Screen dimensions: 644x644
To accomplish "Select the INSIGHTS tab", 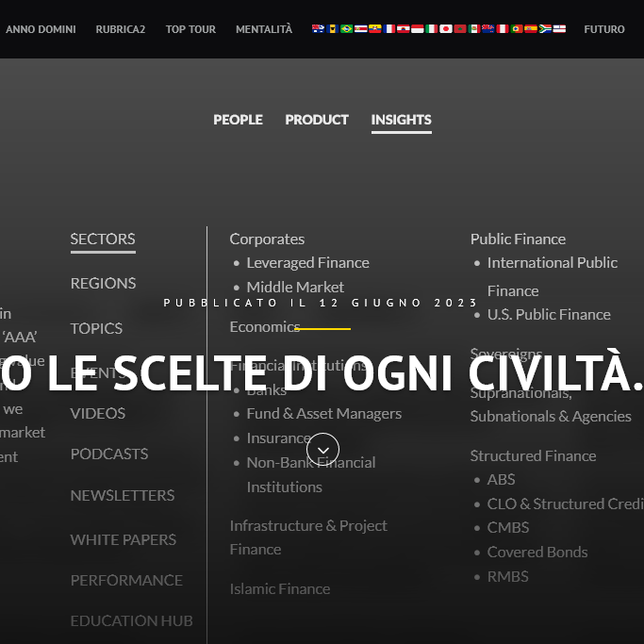I will point(401,120).
